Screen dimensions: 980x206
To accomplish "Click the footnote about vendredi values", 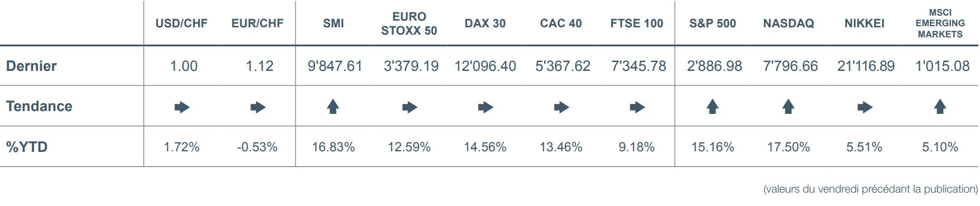I will point(870,189).
